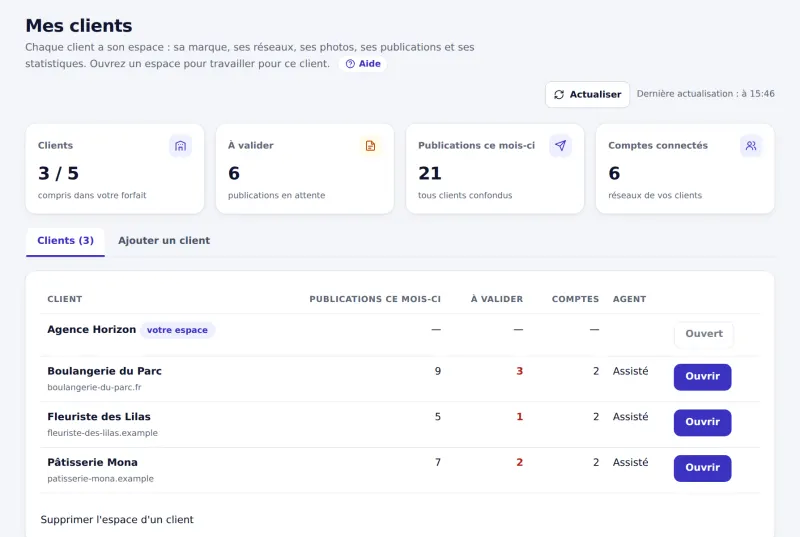Screen dimensions: 800x537
Task: Click the 21 publications value
Action: pos(430,173)
